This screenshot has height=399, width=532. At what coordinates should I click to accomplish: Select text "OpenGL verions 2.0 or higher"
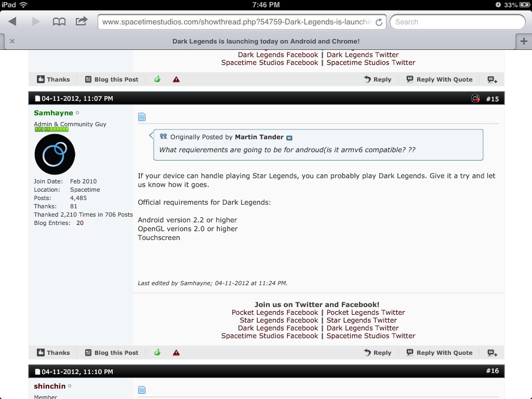188,229
